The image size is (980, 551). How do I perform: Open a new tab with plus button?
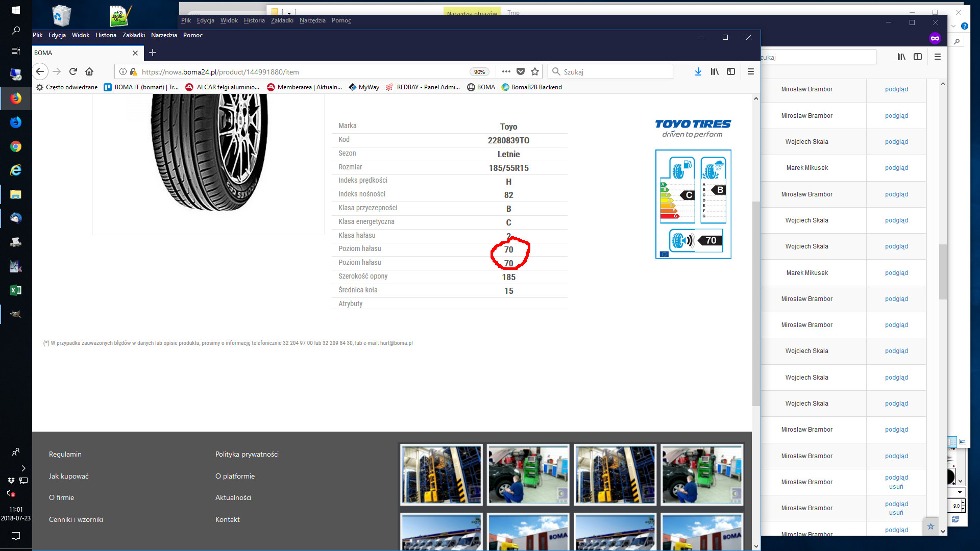153,53
